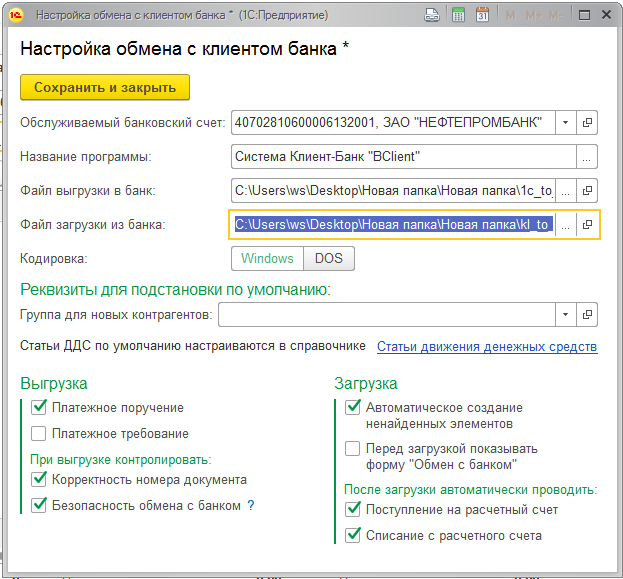Open the calendar icon in title bar
The height and width of the screenshot is (579, 623).
[x=482, y=15]
